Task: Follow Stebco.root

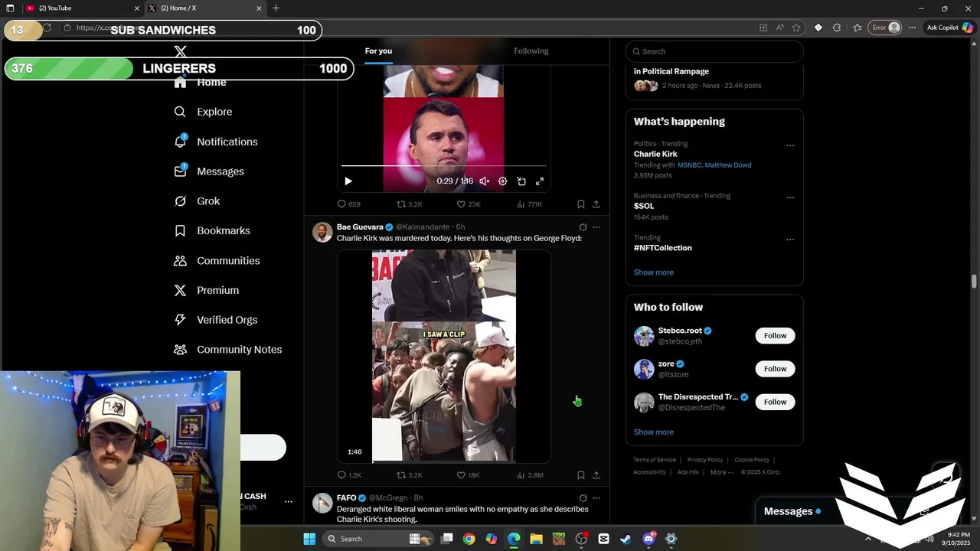Action: tap(775, 336)
